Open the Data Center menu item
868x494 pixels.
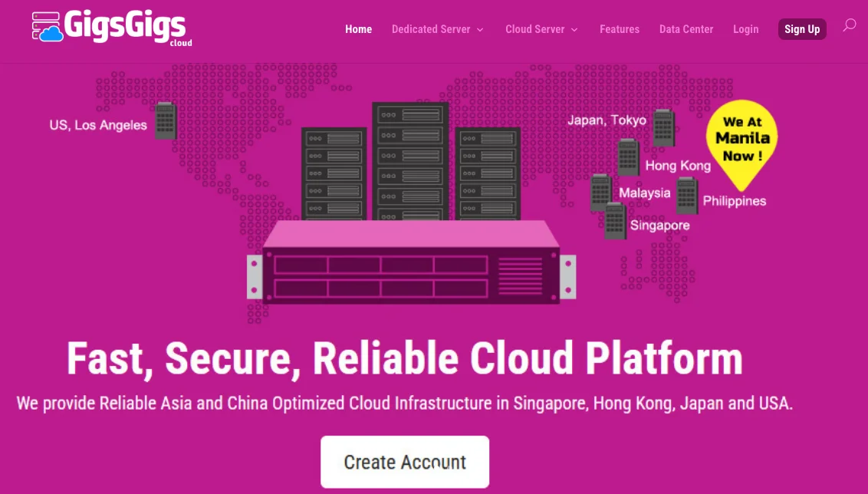(686, 29)
